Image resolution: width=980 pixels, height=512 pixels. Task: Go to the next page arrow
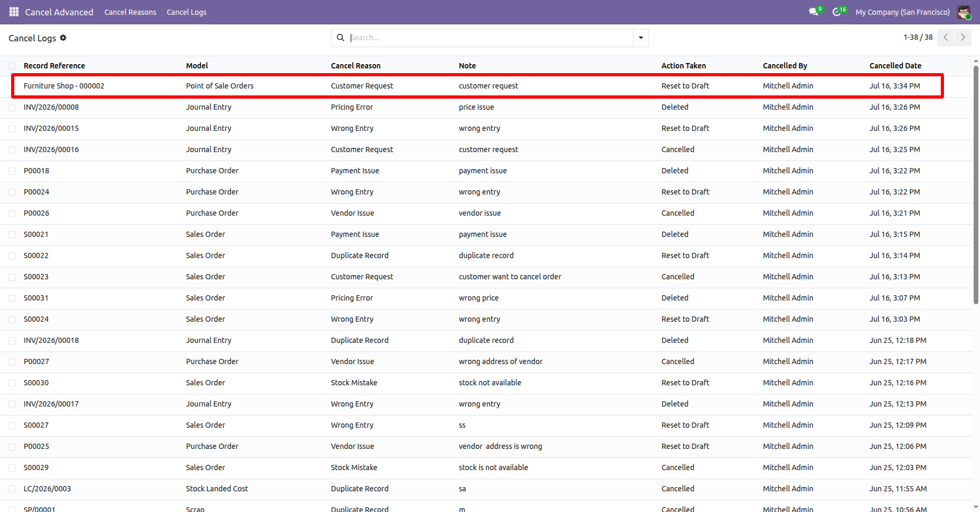tap(963, 37)
